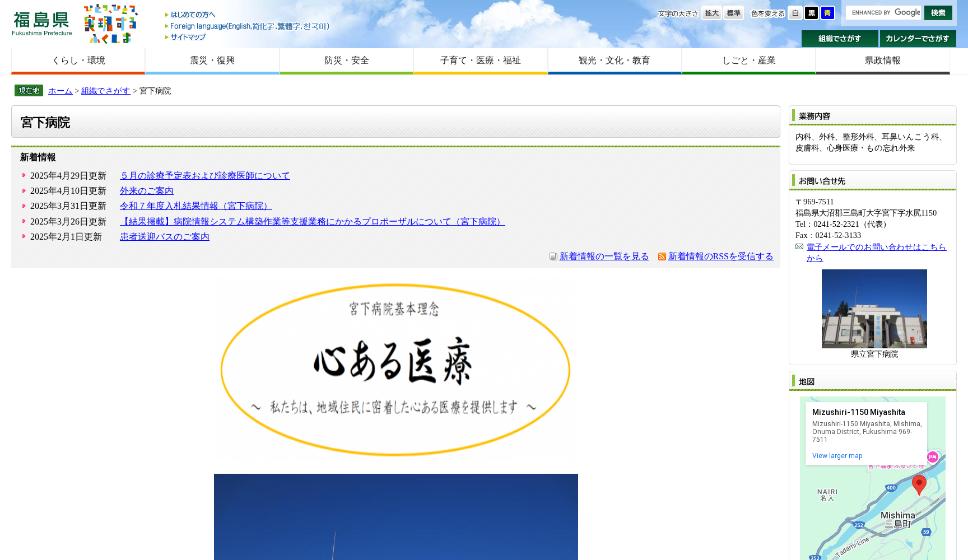Enable enlarged text with 拡大
This screenshot has height=560, width=968.
click(x=711, y=13)
